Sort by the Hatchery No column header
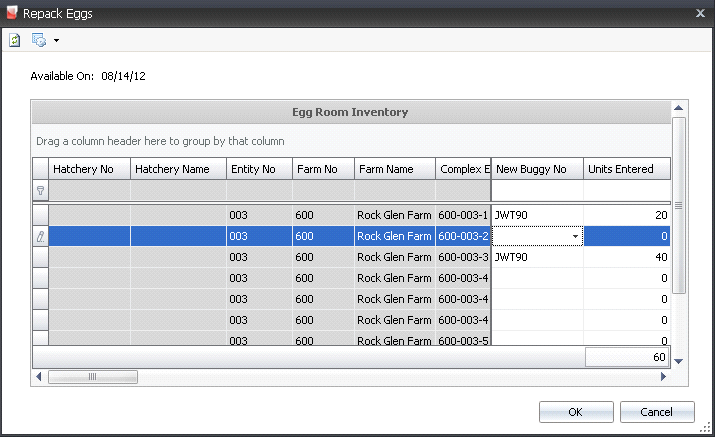The height and width of the screenshot is (437, 715). (x=89, y=169)
